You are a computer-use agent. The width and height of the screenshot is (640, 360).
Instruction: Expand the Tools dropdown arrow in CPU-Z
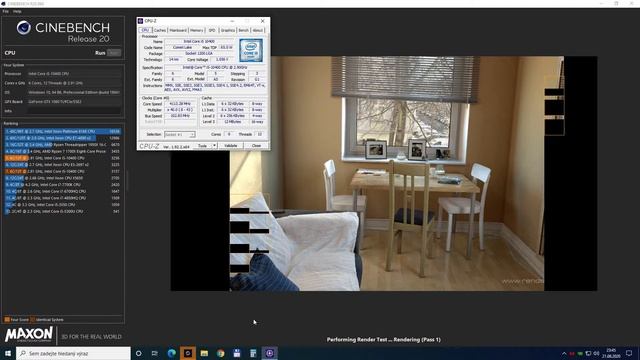click(x=215, y=146)
